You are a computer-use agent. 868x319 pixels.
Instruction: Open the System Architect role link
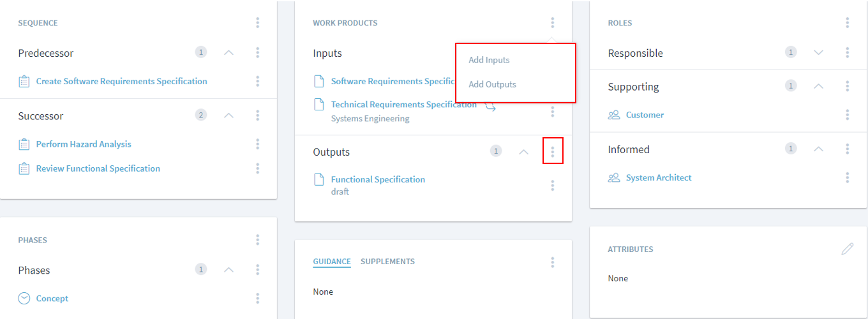click(x=659, y=178)
